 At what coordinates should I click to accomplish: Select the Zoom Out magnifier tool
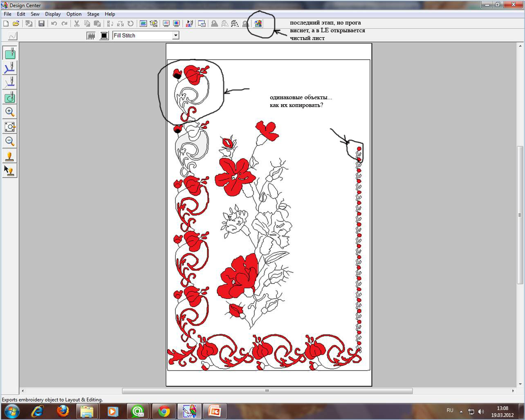pos(10,141)
